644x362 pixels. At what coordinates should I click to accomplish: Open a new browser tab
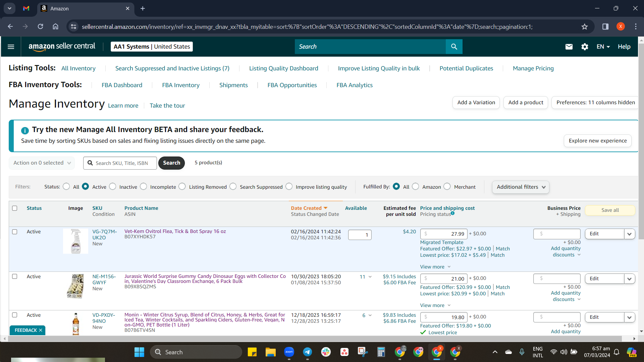[143, 8]
